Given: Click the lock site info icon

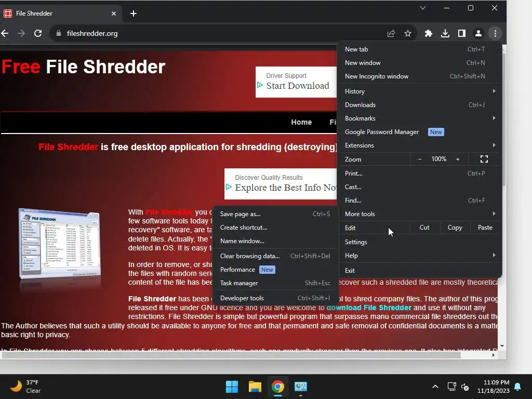Looking at the screenshot, I should 58,33.
